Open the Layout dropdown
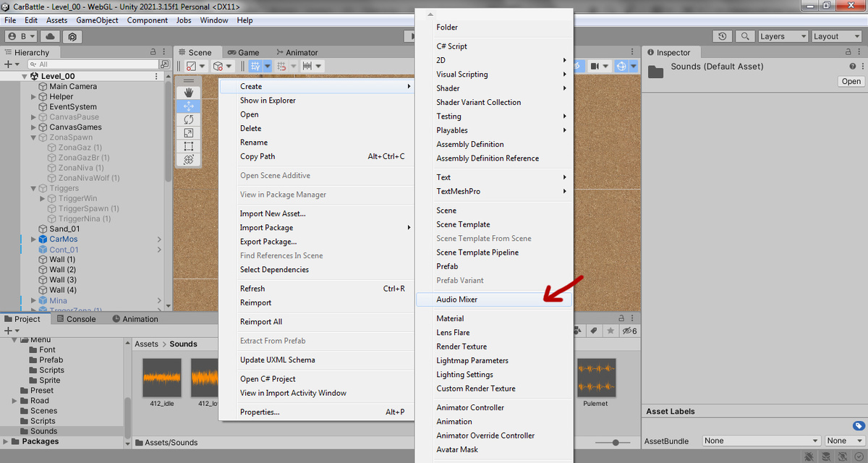 pyautogui.click(x=838, y=36)
